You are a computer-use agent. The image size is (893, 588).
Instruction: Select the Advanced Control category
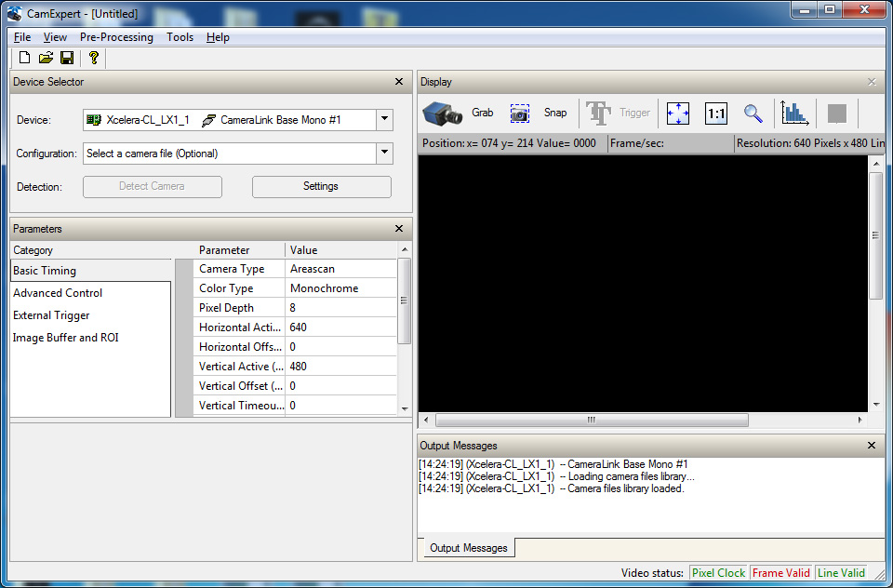click(58, 293)
